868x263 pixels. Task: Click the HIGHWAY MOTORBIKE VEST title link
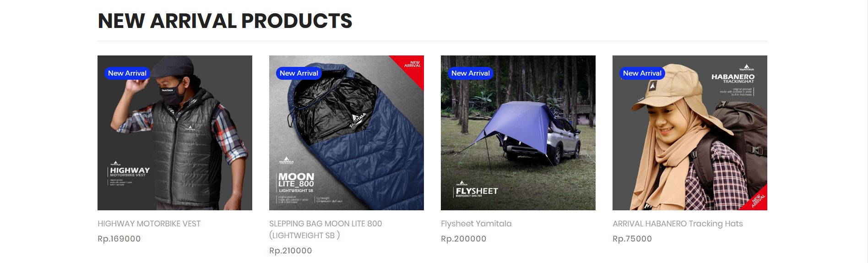coord(149,224)
